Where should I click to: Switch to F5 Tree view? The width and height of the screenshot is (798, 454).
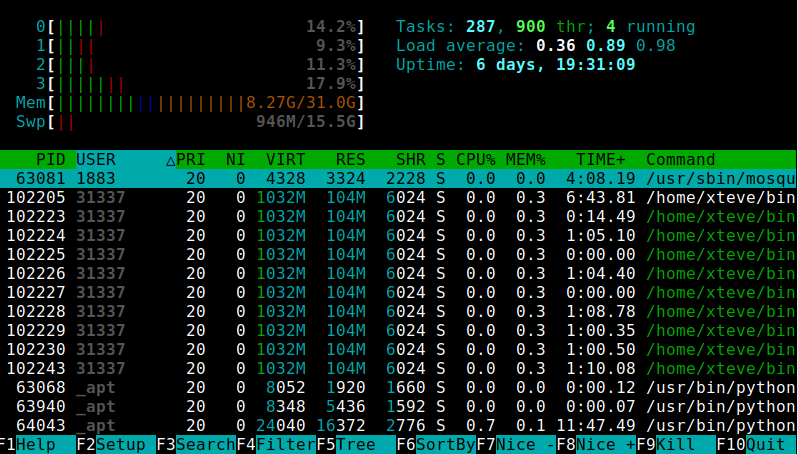[356, 444]
